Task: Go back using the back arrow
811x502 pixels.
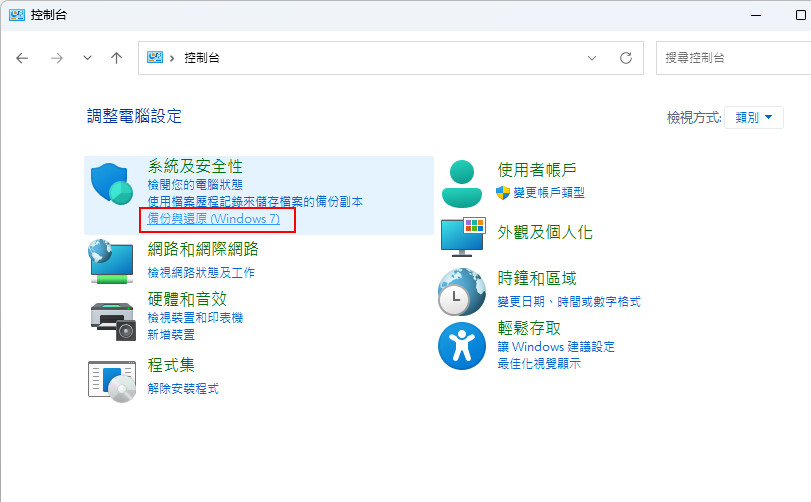Action: coord(22,58)
